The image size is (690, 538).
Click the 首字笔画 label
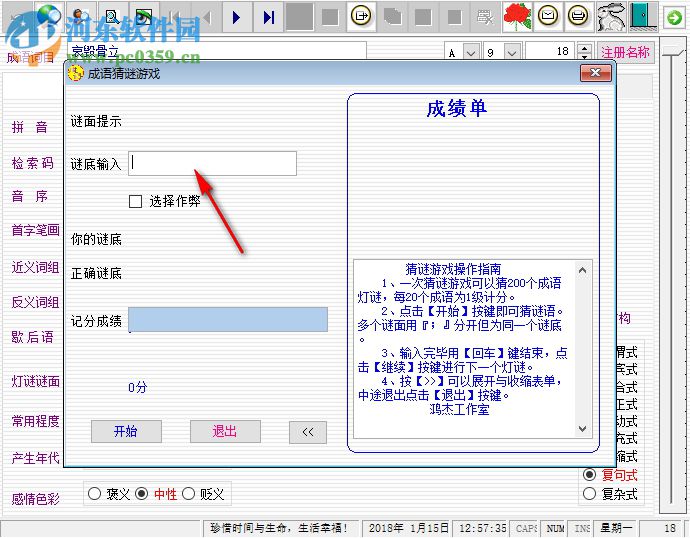pos(36,230)
